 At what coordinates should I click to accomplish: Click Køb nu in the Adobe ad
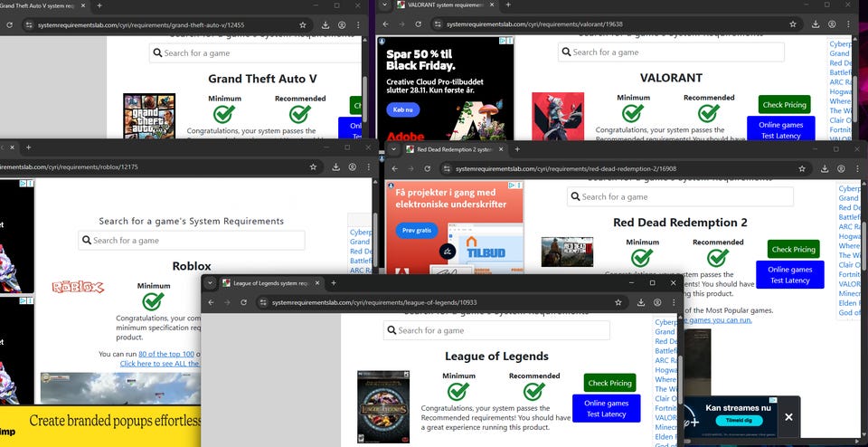click(401, 109)
